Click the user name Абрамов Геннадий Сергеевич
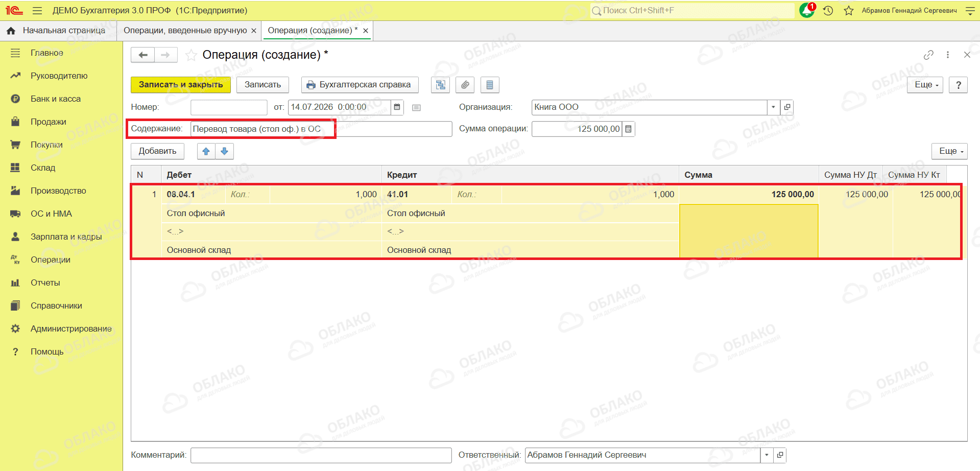This screenshot has height=471, width=980. tap(909, 10)
